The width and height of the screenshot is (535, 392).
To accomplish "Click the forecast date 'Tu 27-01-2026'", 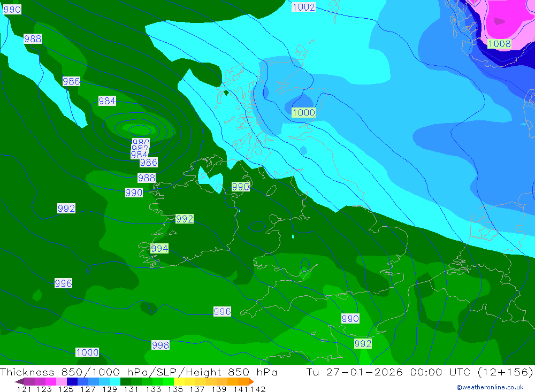I will 355,372.
